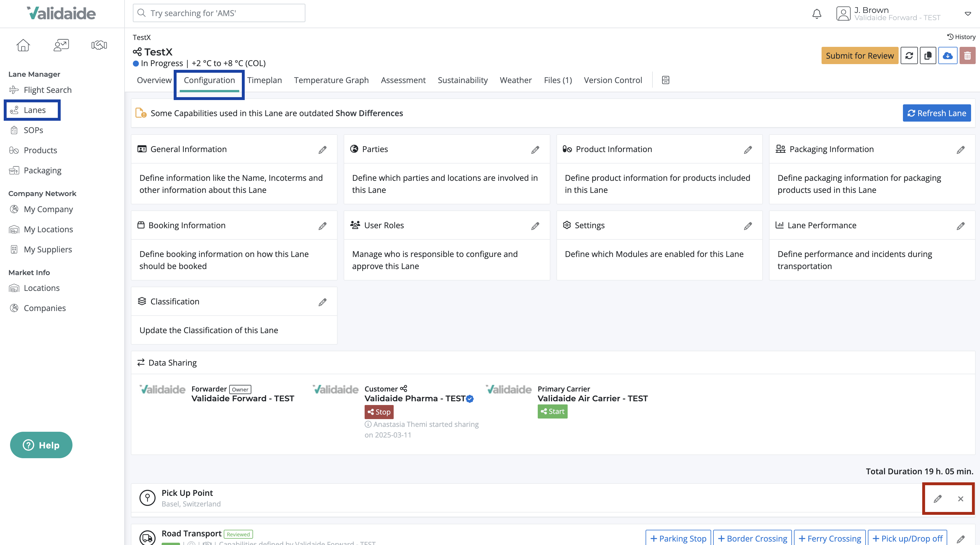980x545 pixels.
Task: Open Show Differences link
Action: 369,113
